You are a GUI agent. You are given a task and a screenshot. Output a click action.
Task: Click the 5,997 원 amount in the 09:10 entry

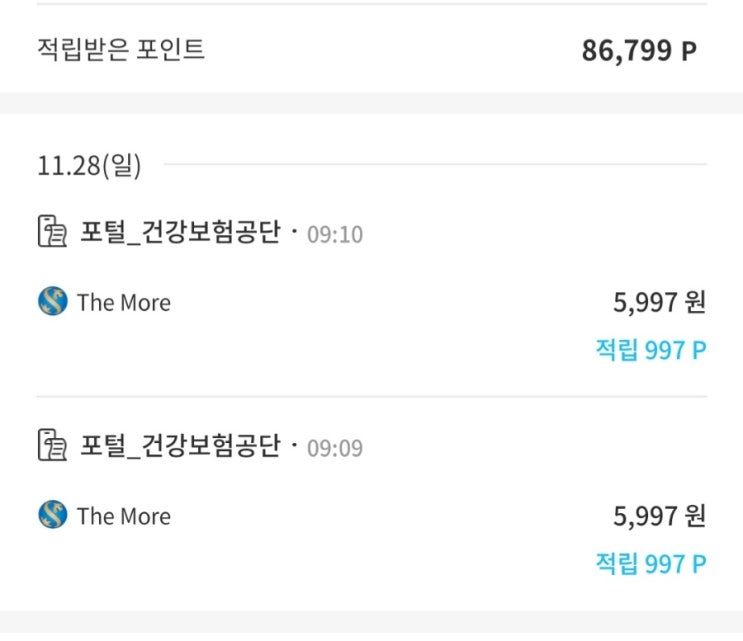658,302
